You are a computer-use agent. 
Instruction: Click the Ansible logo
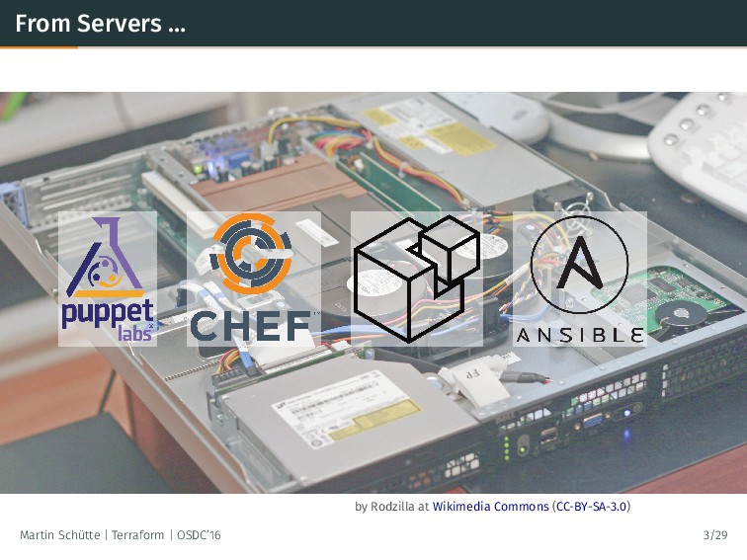click(x=580, y=280)
